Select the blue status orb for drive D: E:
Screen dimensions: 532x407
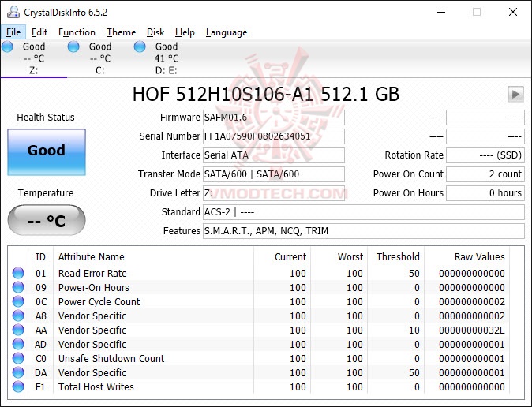(140, 47)
